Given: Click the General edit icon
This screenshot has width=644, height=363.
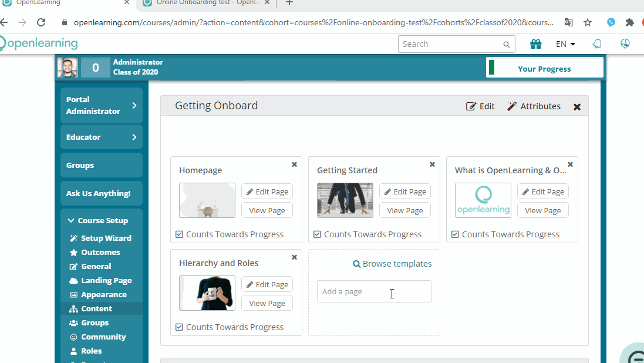Looking at the screenshot, I should [73, 267].
